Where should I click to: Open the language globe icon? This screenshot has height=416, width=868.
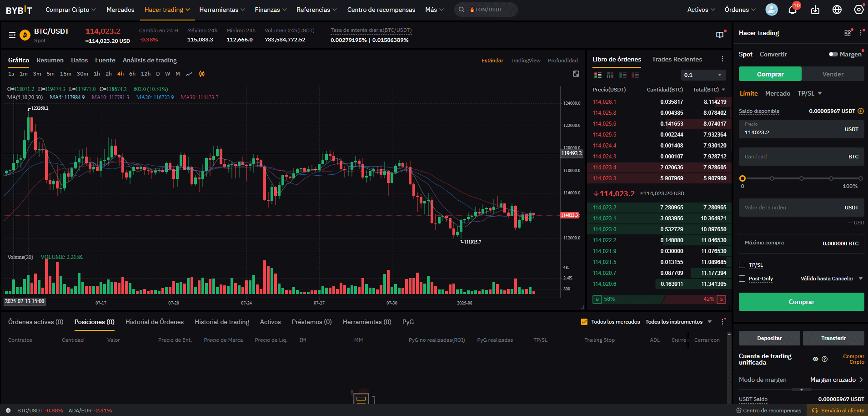(x=837, y=10)
